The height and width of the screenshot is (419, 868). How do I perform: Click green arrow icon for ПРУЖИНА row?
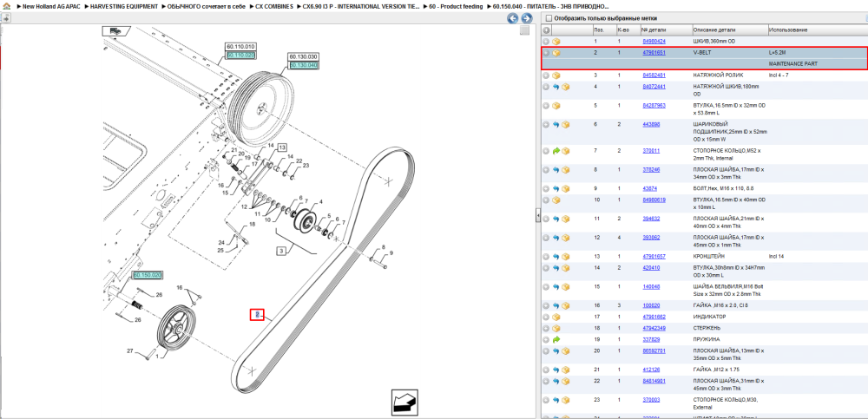[x=556, y=339]
